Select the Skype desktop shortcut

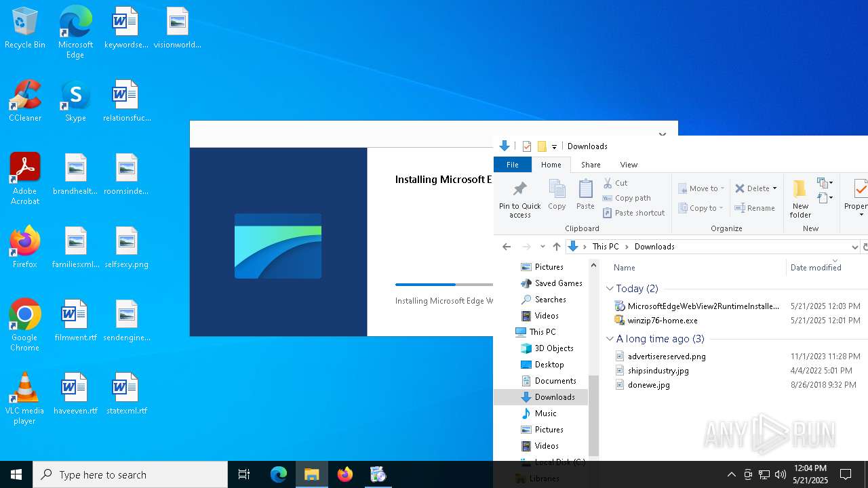coord(75,101)
